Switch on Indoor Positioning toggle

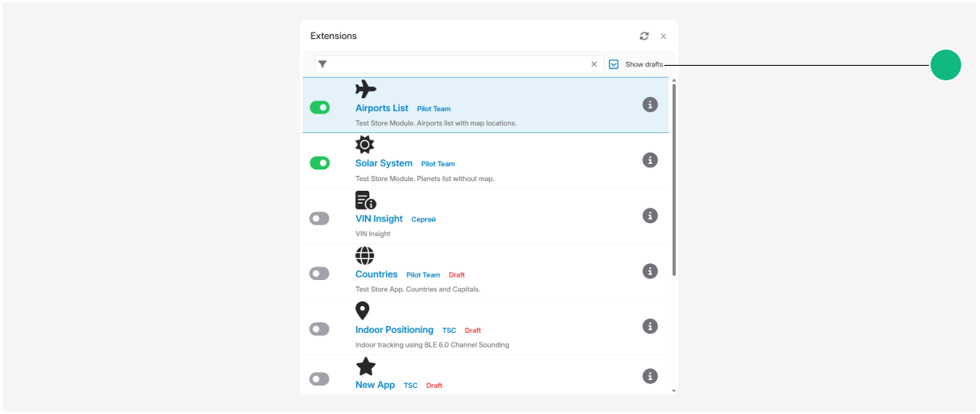(320, 329)
